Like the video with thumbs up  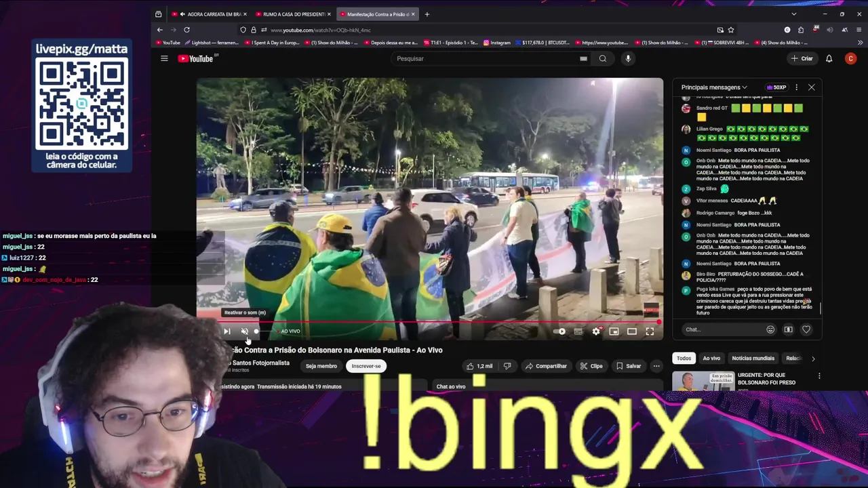tap(479, 366)
